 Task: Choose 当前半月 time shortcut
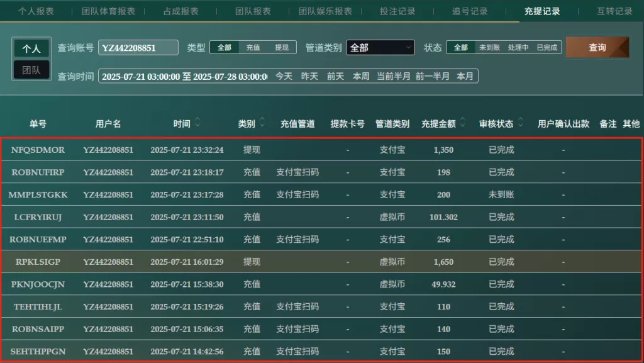[x=394, y=76]
